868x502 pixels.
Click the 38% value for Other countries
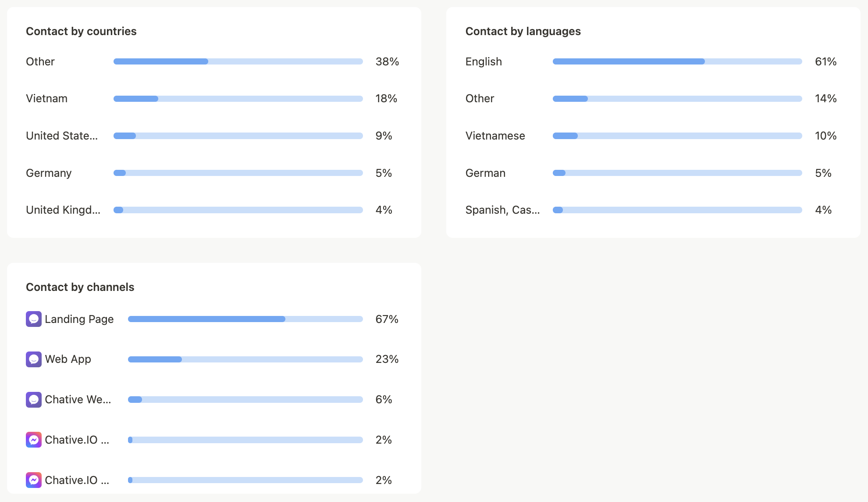tap(387, 61)
